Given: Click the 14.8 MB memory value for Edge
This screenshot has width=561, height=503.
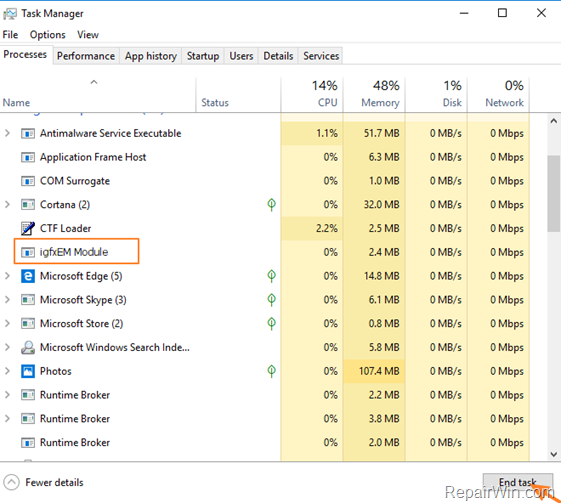Looking at the screenshot, I should coord(381,276).
